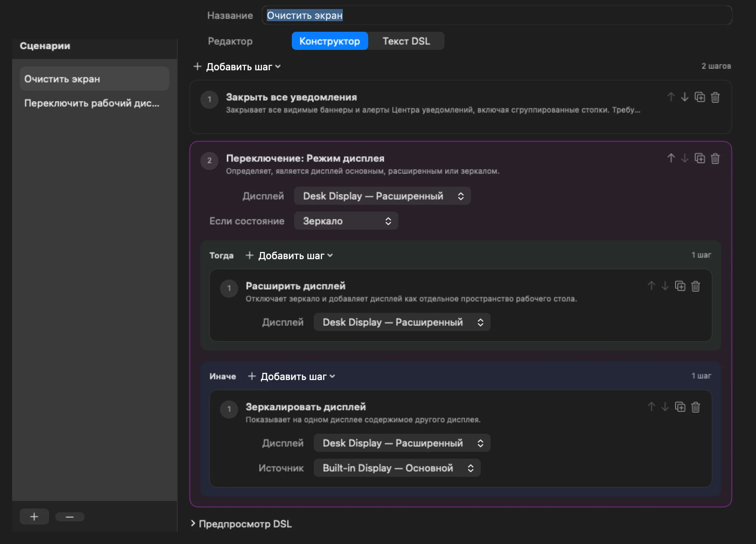Open Дисплей dropdown in 'Расширить дисплей' step
This screenshot has height=544, width=756.
402,322
